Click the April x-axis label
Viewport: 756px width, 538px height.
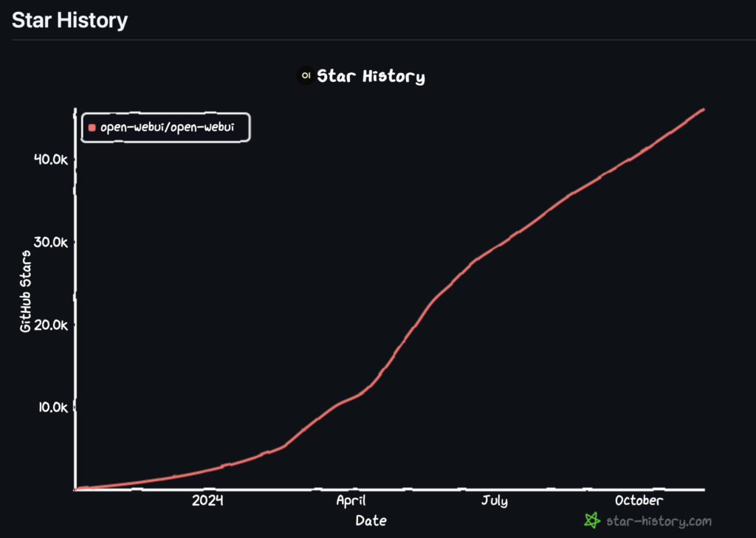click(x=351, y=500)
